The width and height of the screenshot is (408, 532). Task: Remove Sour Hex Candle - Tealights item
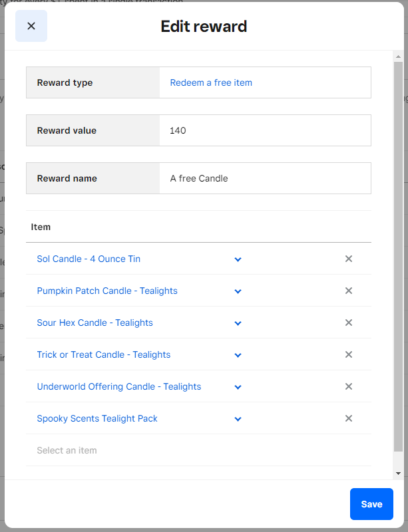point(348,323)
